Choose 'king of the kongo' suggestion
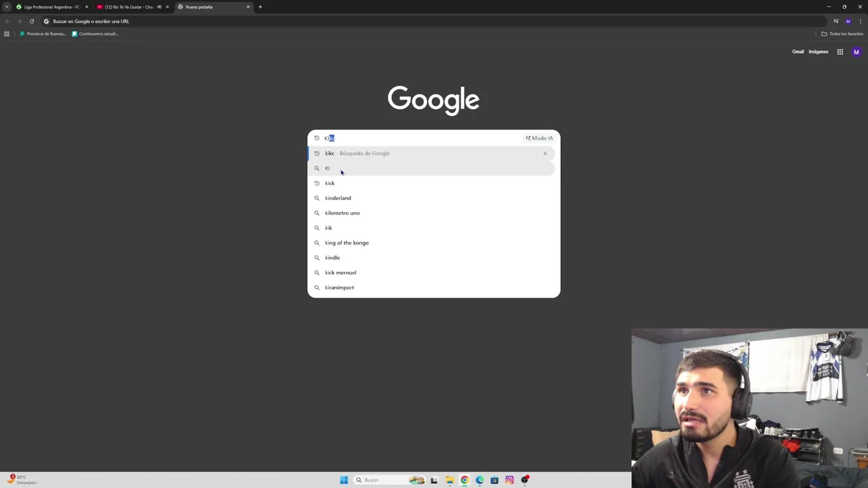The height and width of the screenshot is (488, 868). click(431, 243)
